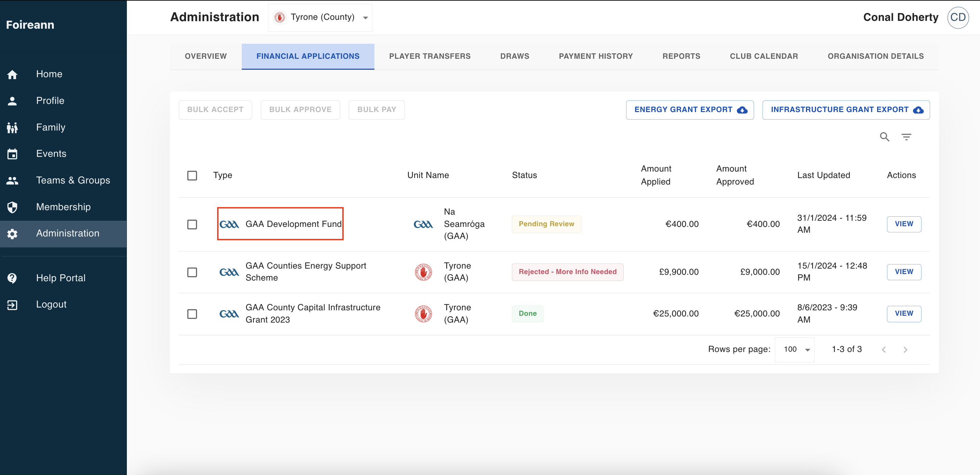Switch to the Payment History tab
Viewport: 980px width, 475px height.
pos(596,56)
